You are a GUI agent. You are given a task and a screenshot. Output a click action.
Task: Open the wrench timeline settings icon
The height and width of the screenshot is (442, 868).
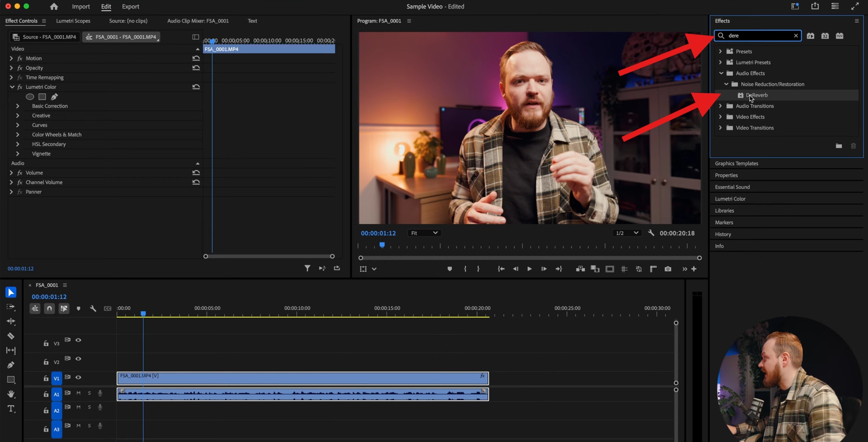[x=93, y=309]
